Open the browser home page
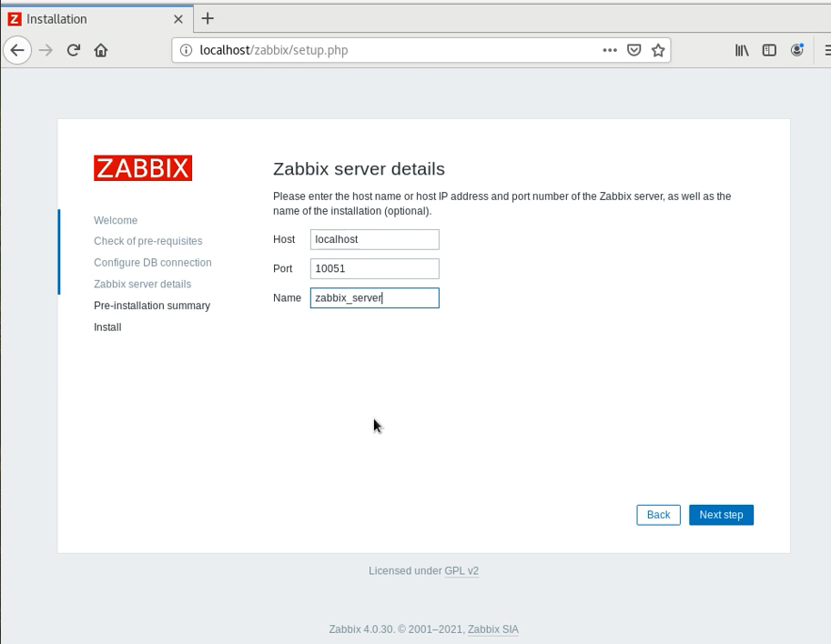The image size is (831, 644). click(101, 50)
